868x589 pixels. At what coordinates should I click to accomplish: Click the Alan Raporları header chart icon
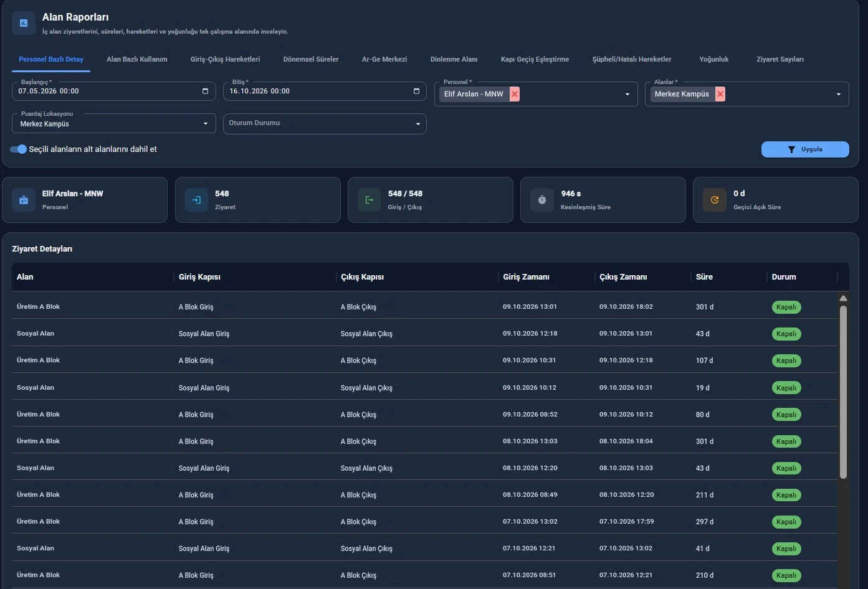coord(24,23)
